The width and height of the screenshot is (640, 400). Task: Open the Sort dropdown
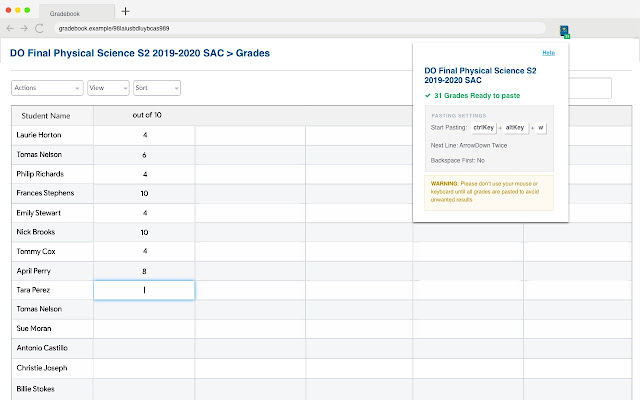[x=156, y=88]
